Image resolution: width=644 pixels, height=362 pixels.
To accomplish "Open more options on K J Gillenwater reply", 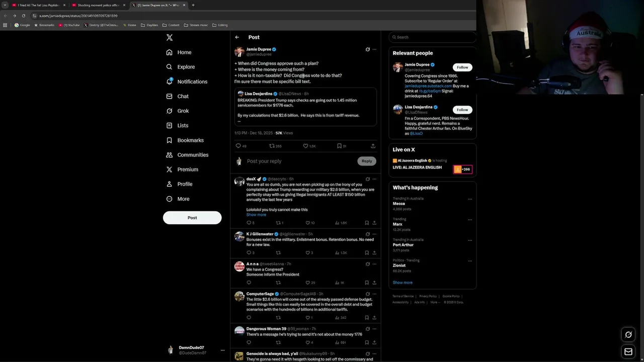I will pos(374,234).
